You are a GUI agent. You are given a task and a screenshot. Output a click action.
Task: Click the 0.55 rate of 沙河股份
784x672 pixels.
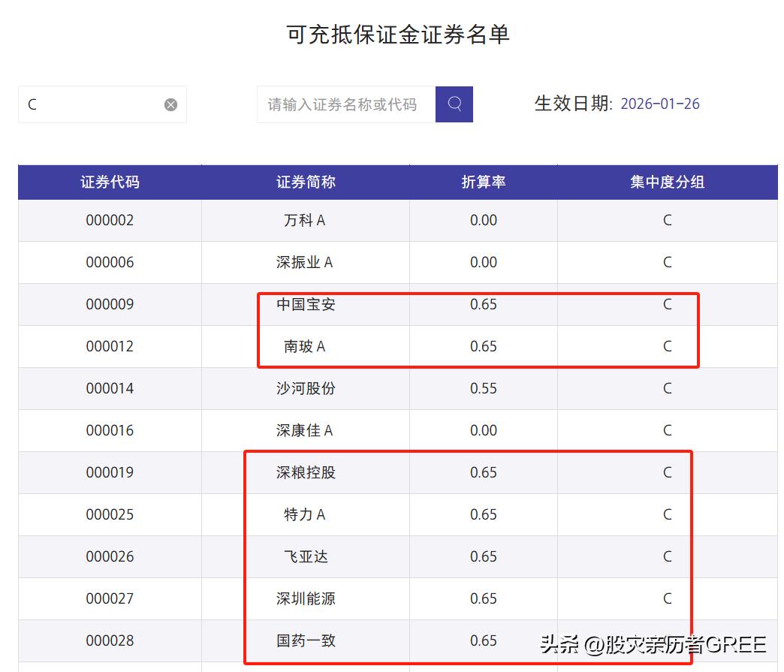[483, 388]
